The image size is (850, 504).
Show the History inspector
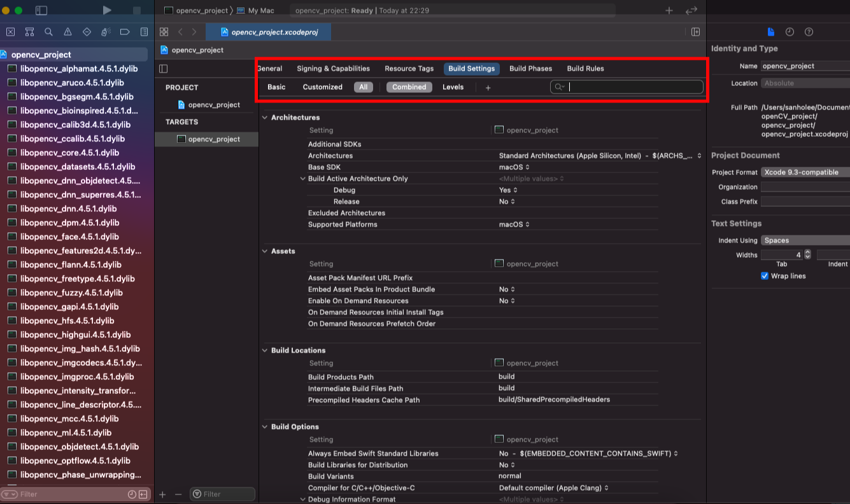[x=790, y=32]
